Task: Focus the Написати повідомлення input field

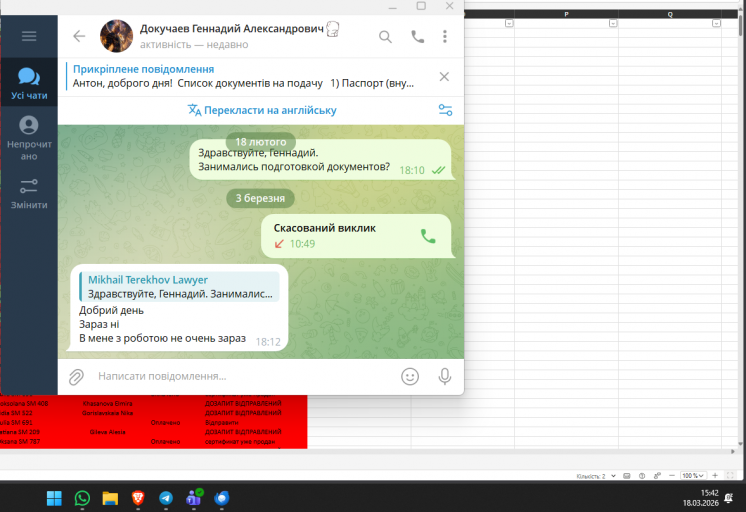Action: 245,376
